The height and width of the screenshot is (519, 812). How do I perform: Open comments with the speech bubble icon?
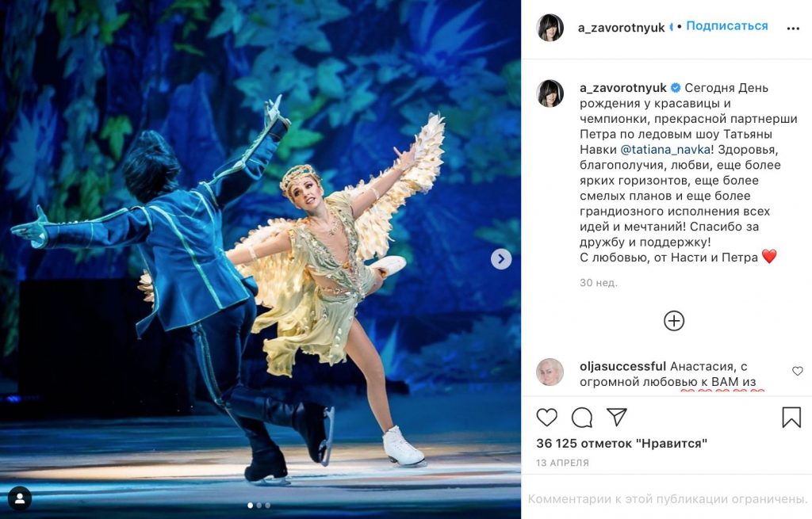pyautogui.click(x=581, y=418)
